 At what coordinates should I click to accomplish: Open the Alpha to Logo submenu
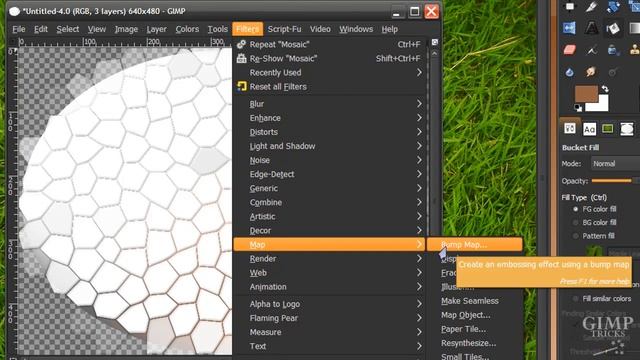(330, 304)
